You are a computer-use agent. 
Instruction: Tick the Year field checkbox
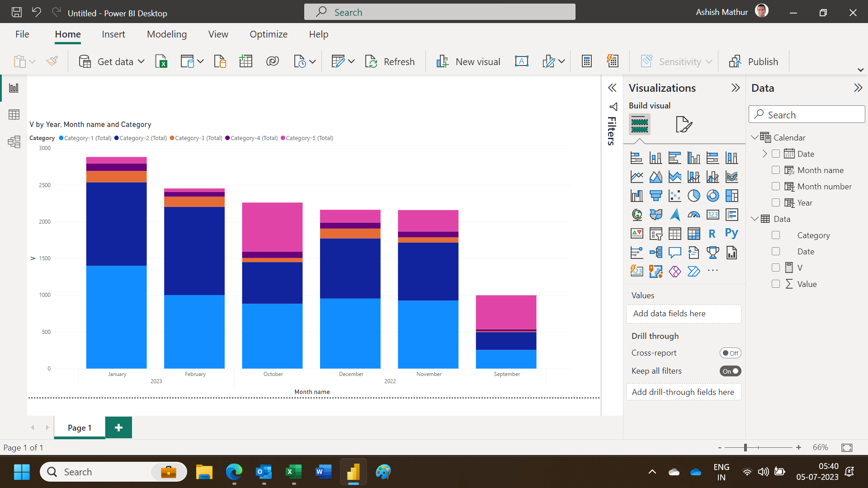pos(776,202)
